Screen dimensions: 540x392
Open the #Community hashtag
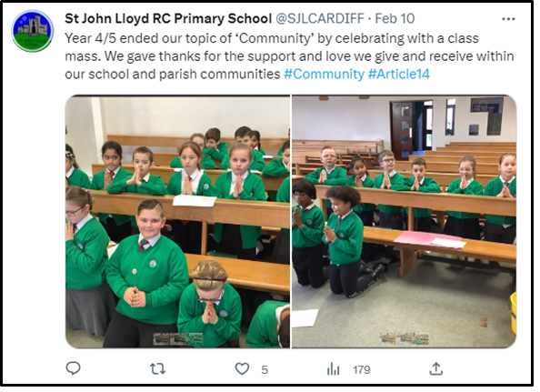tap(324, 74)
